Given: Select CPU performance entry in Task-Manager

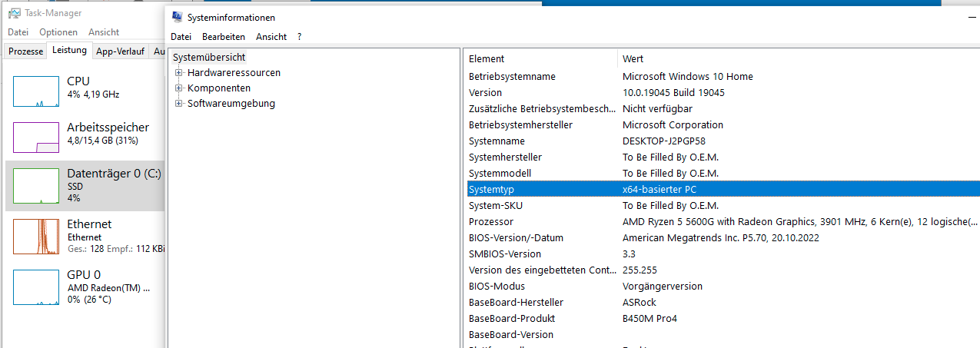Looking at the screenshot, I should pyautogui.click(x=85, y=91).
